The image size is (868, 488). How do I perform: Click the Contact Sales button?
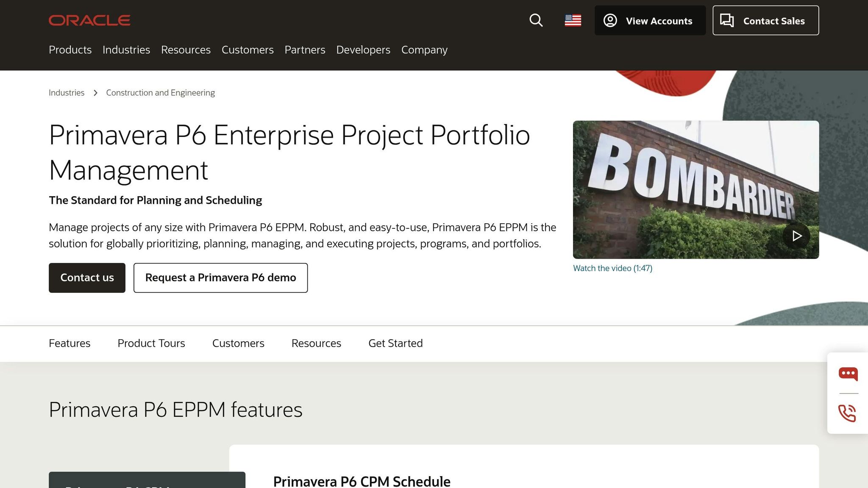766,20
